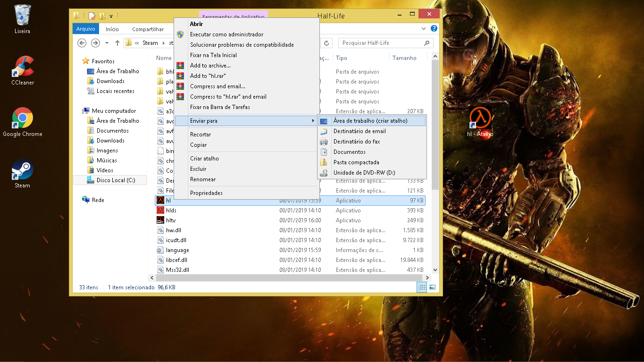
Task: Choose Criar atalho in the context menu
Action: (x=247, y=159)
